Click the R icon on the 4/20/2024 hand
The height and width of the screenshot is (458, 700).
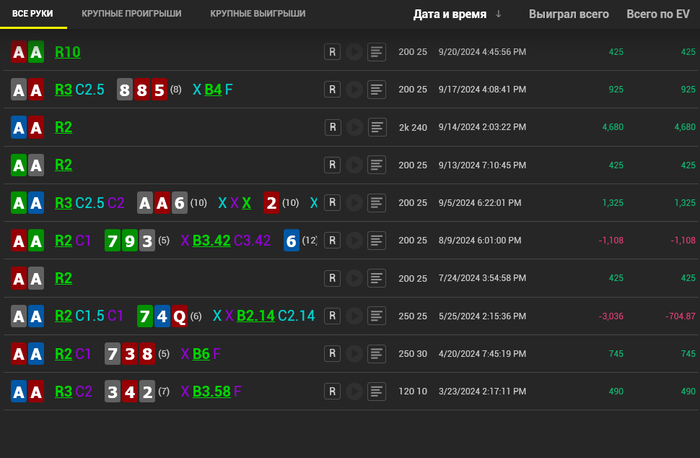click(332, 354)
